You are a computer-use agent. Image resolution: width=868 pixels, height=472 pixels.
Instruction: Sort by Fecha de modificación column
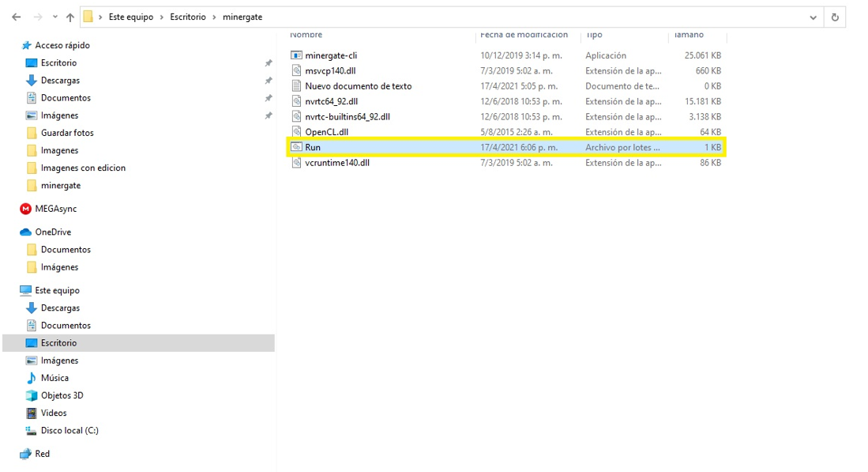[524, 35]
